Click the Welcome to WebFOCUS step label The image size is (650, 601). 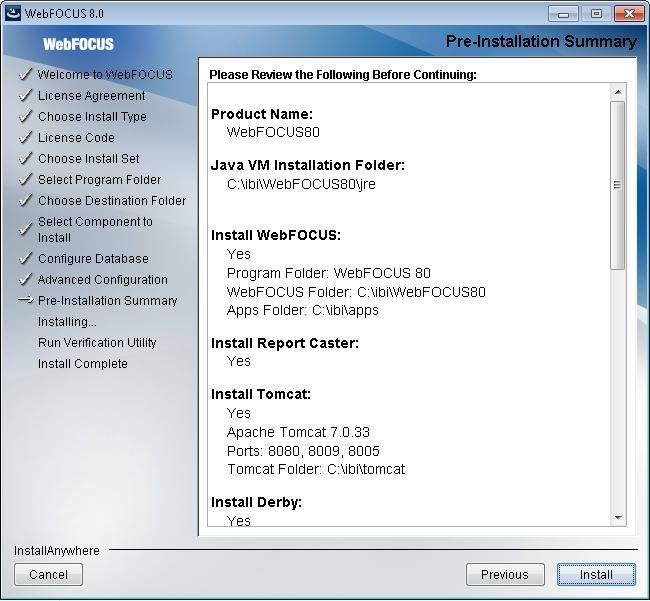pos(105,74)
